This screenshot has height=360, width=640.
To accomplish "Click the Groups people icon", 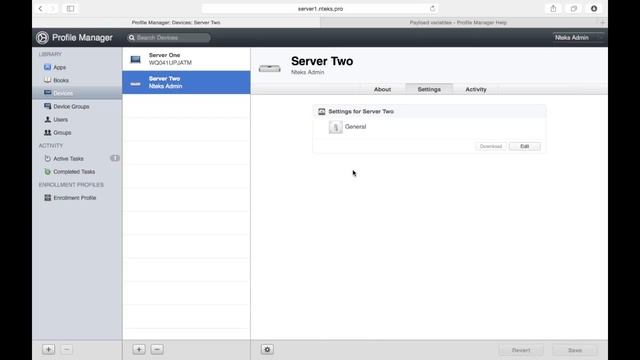I will pyautogui.click(x=47, y=132).
